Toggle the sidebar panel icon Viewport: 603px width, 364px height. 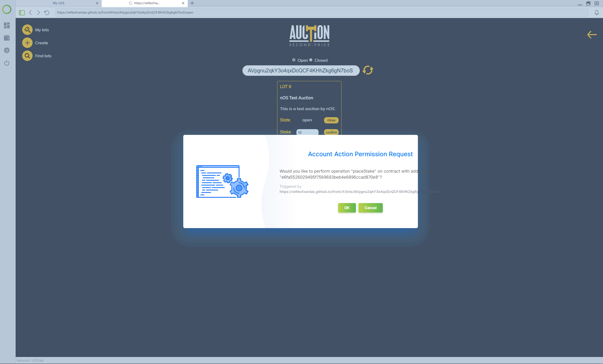pos(22,12)
